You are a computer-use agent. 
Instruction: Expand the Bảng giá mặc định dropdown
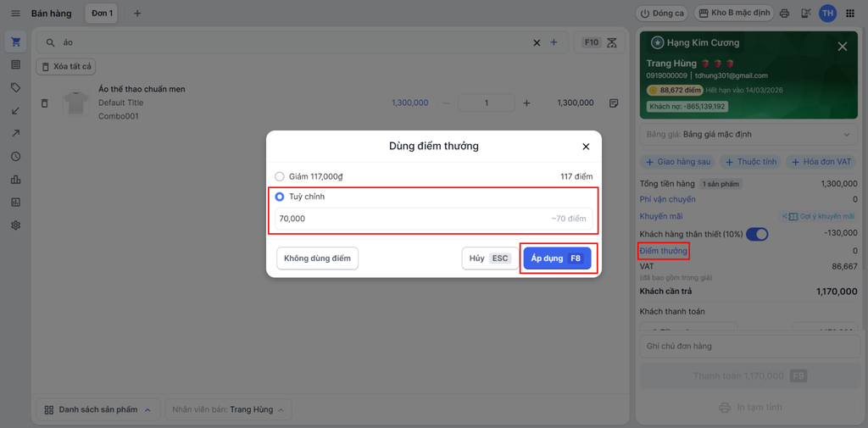(x=746, y=135)
